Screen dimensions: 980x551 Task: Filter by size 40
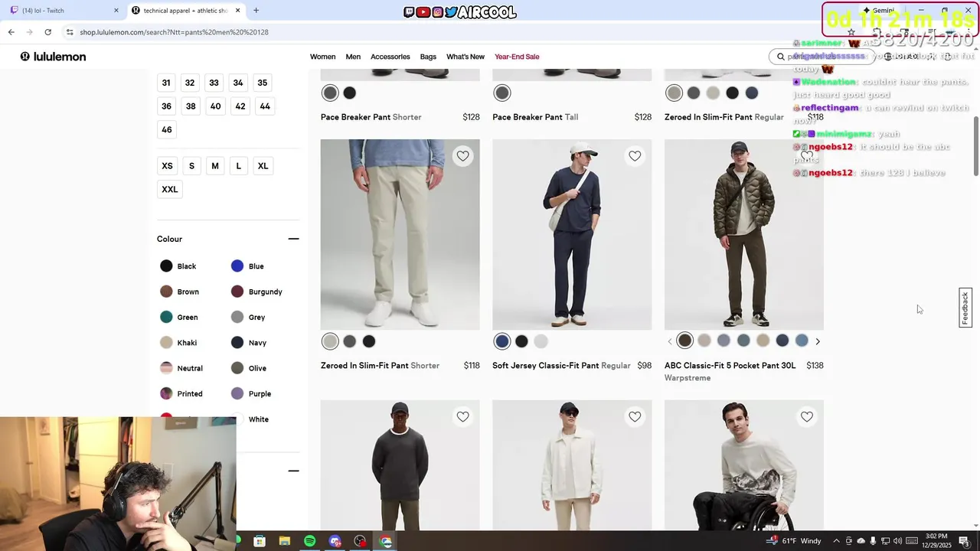pyautogui.click(x=215, y=106)
